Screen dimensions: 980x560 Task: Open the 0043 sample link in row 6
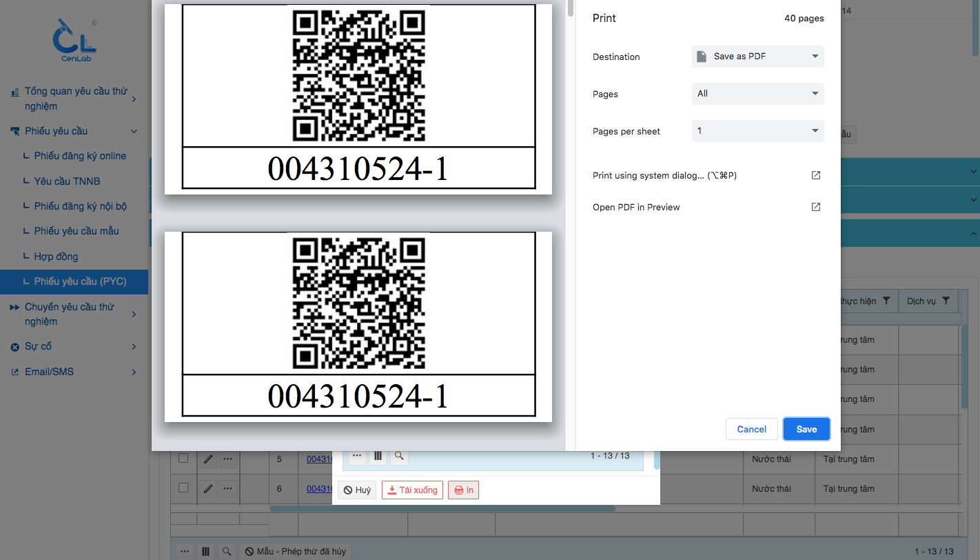coord(319,489)
